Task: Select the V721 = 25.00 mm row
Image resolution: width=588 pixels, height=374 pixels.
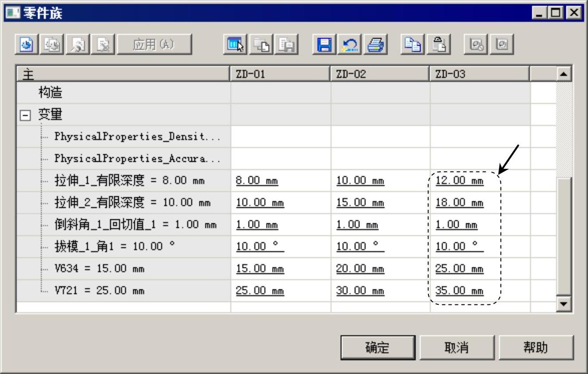Action: (124, 291)
